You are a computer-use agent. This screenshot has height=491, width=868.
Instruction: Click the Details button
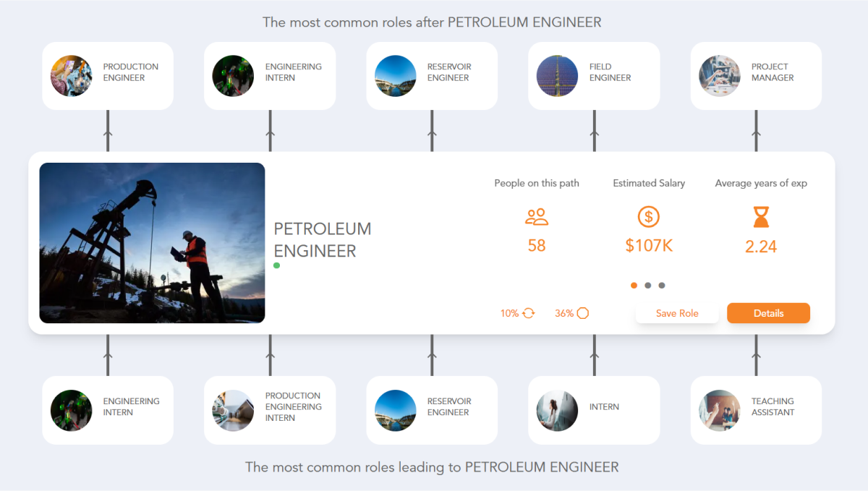coord(768,312)
